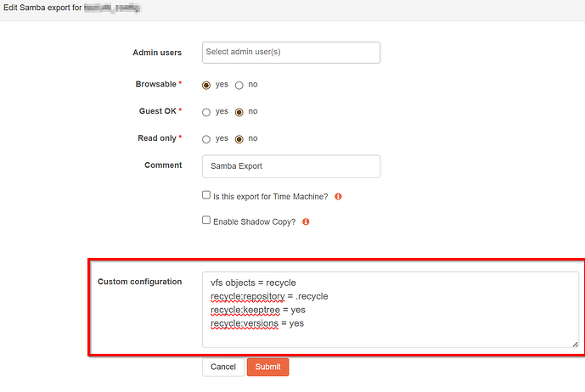Click the Custom configuration resize handle
Screen dimensions: 585x392
tap(574, 344)
